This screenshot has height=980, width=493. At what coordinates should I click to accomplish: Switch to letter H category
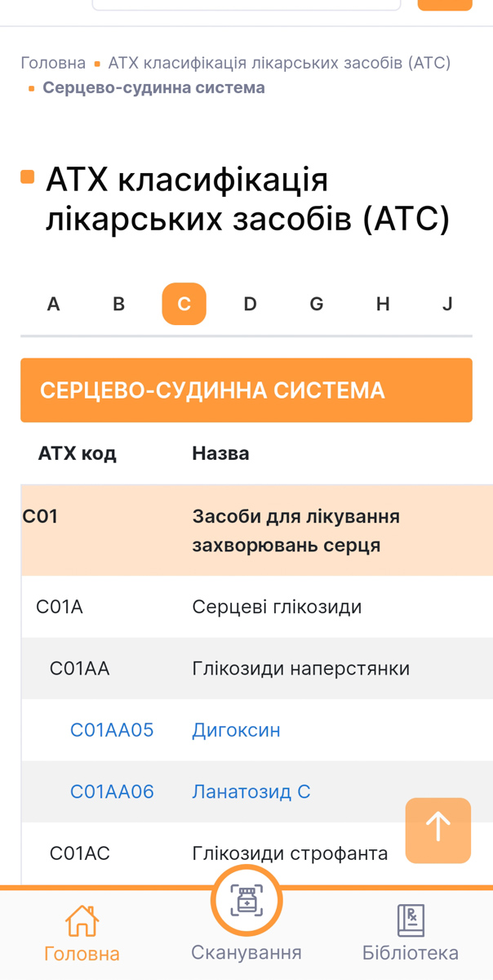[x=383, y=304]
